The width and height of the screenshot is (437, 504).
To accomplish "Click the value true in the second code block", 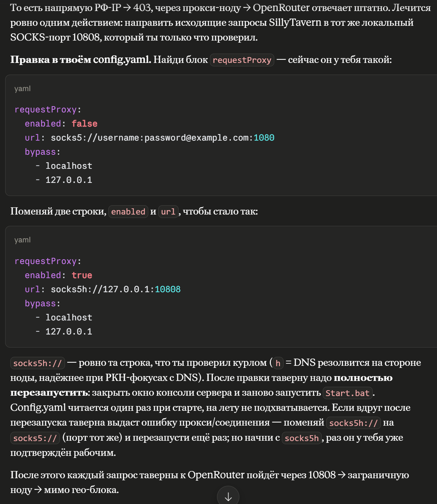I will click(82, 275).
